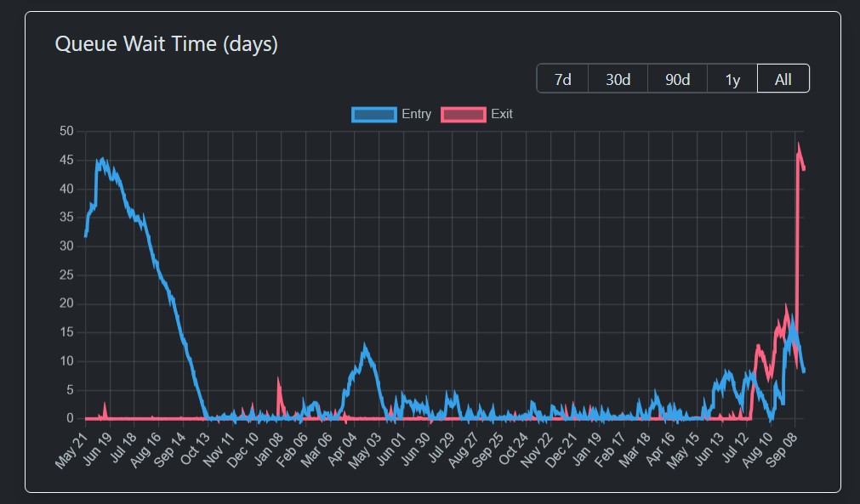Click the Queue Wait Time chart title
The width and height of the screenshot is (860, 504).
167,44
